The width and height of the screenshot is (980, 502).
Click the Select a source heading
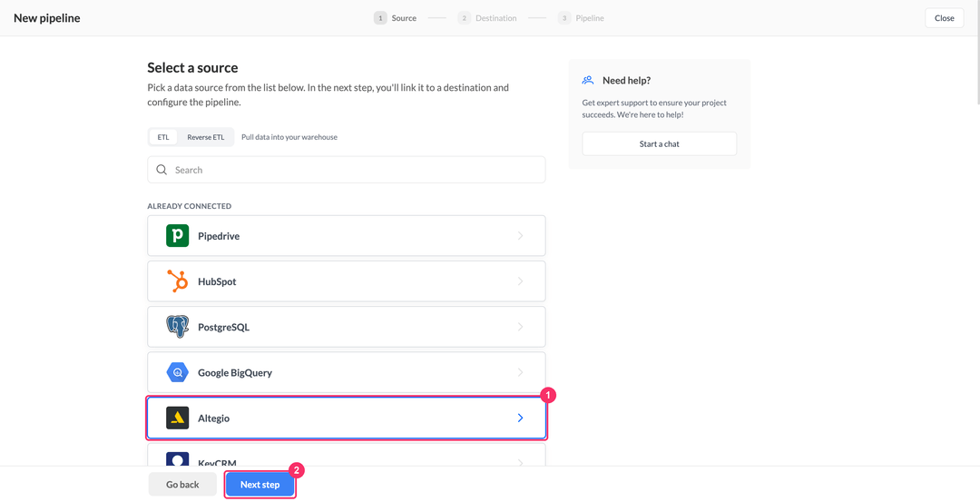(x=192, y=67)
